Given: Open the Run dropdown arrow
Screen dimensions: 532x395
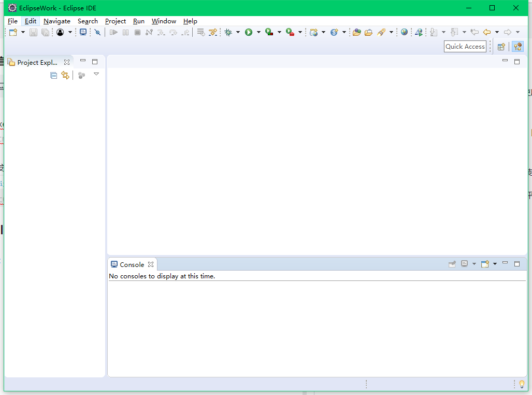Looking at the screenshot, I should coord(258,32).
